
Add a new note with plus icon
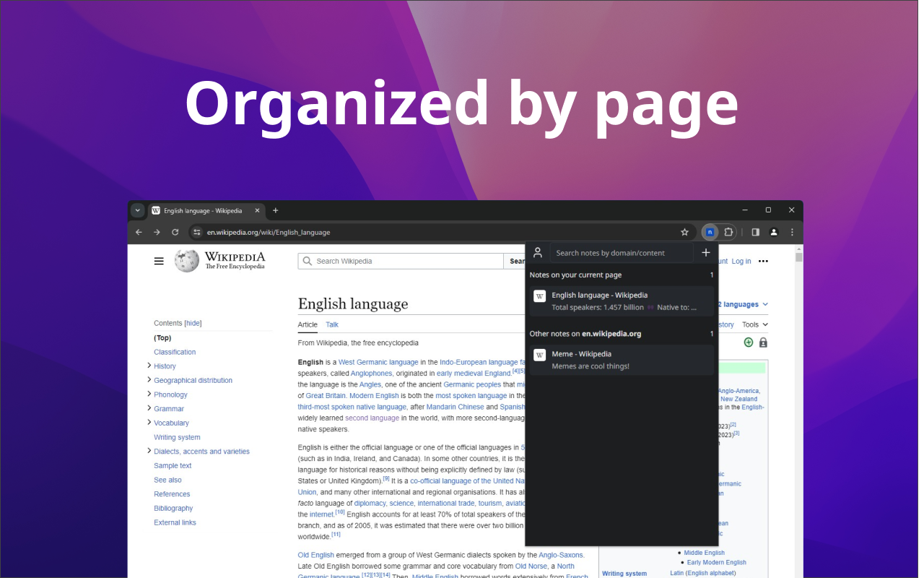(x=706, y=252)
